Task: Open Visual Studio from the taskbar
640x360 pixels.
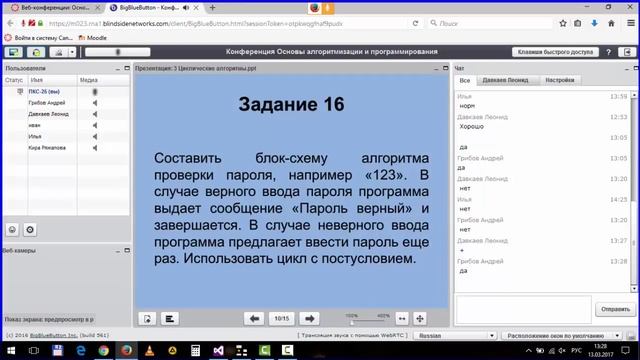Action: coord(218,350)
